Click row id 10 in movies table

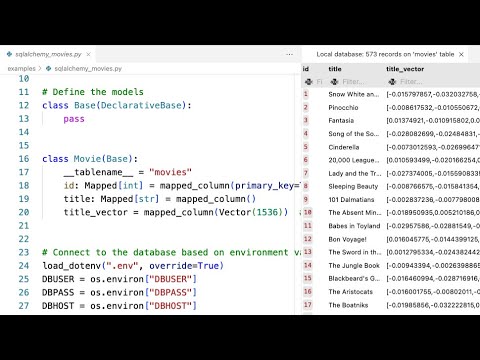pyautogui.click(x=307, y=212)
